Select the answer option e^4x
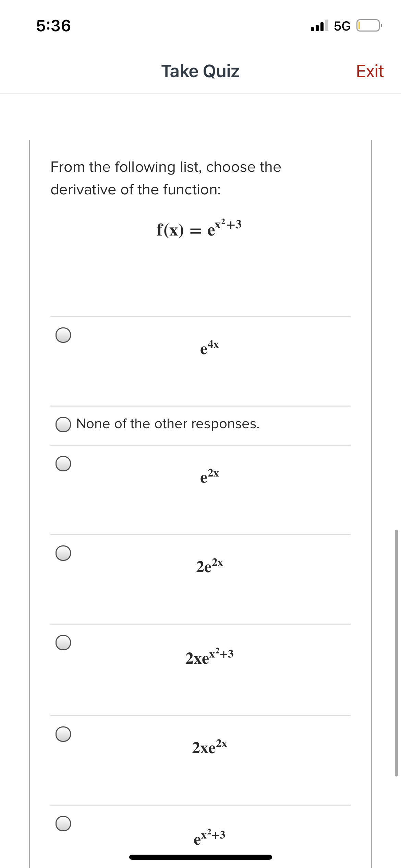This screenshot has height=868, width=401. (x=63, y=336)
